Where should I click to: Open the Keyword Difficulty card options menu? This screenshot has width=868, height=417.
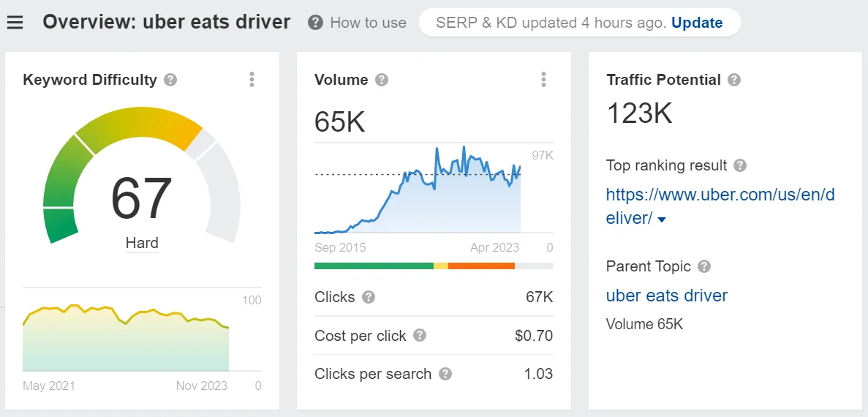point(252,80)
